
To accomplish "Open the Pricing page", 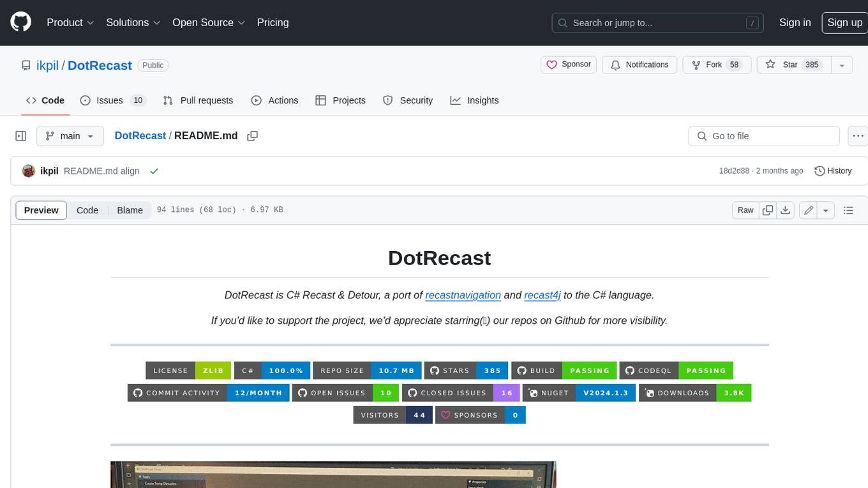I will pyautogui.click(x=273, y=22).
